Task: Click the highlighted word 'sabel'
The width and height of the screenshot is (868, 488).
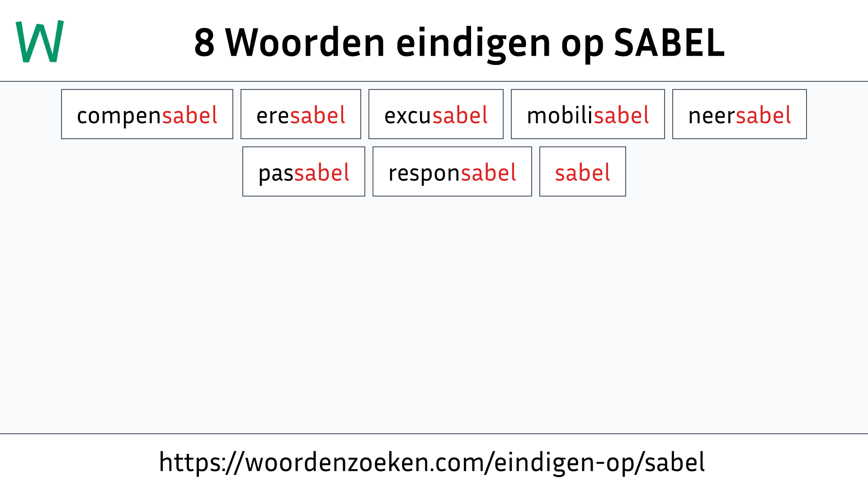Action: (582, 172)
